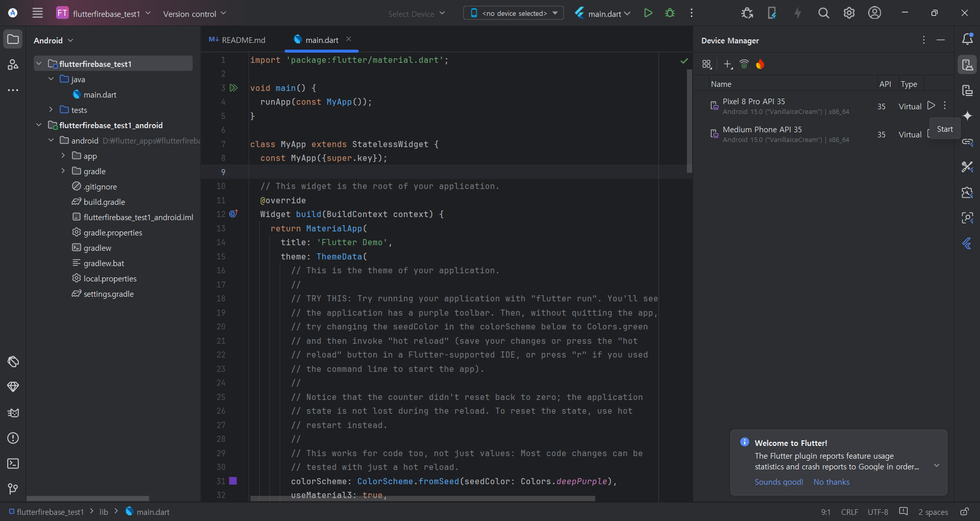Open the Terminal tool window

coord(13,464)
